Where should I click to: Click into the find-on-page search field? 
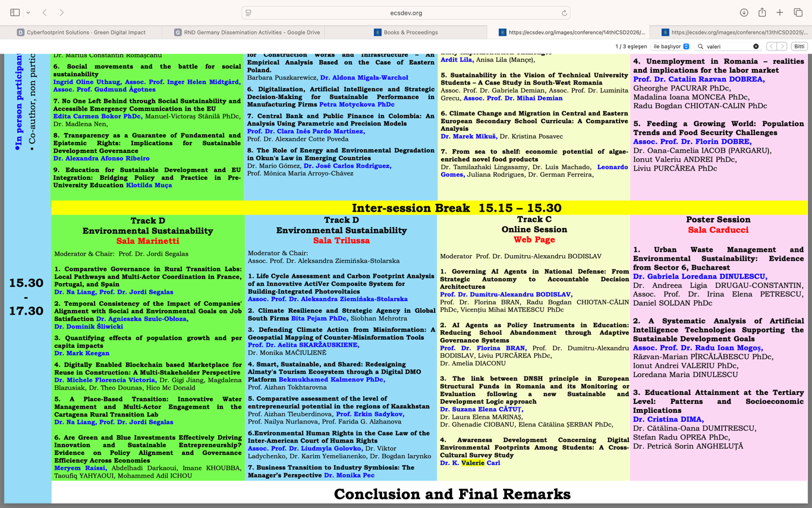(728, 46)
